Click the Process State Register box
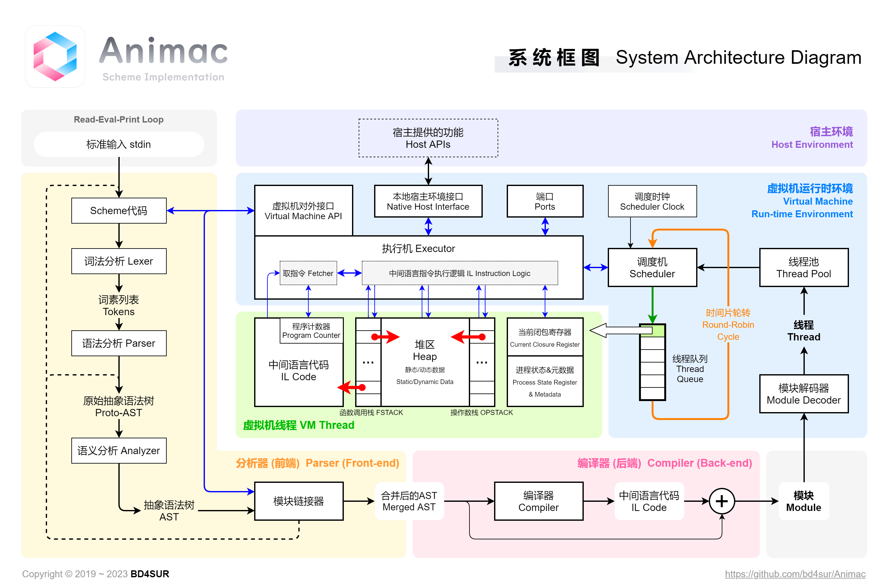The image size is (872, 588). pyautogui.click(x=545, y=381)
